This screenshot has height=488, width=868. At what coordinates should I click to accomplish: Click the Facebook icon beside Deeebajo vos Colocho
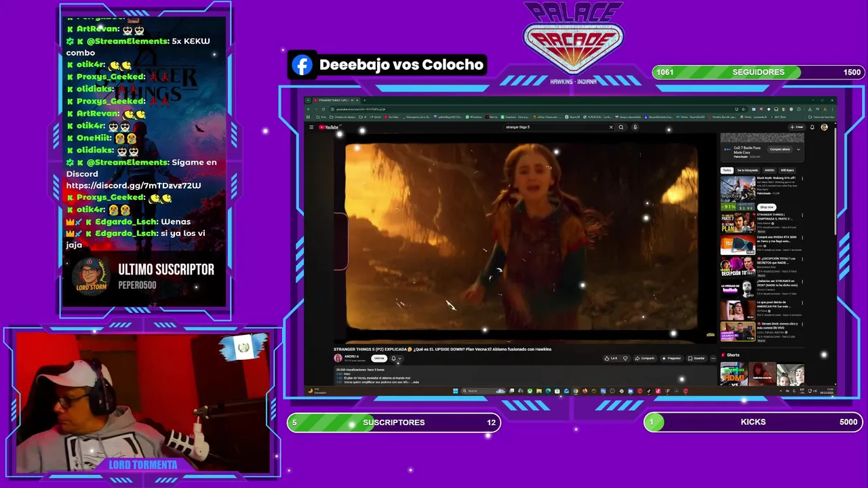302,65
